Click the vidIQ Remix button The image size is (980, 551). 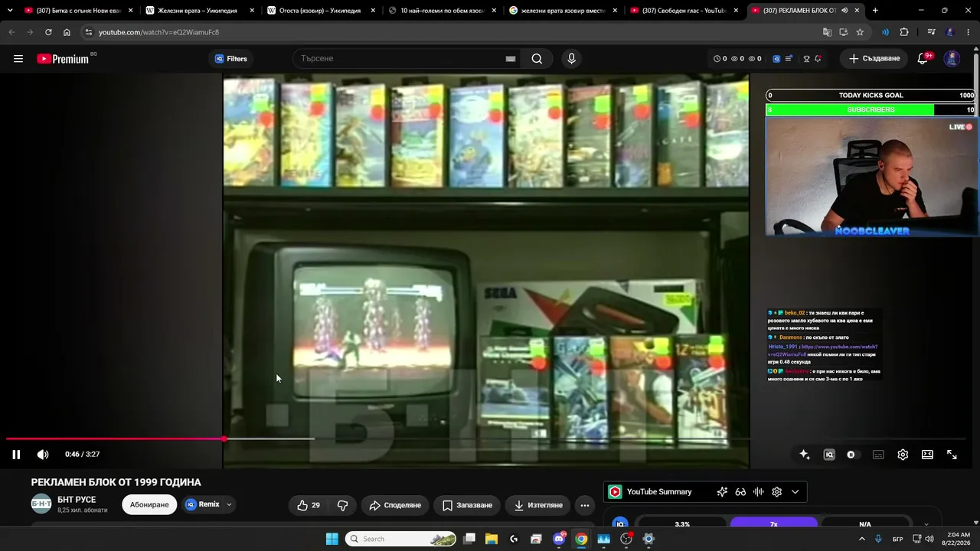pos(203,505)
